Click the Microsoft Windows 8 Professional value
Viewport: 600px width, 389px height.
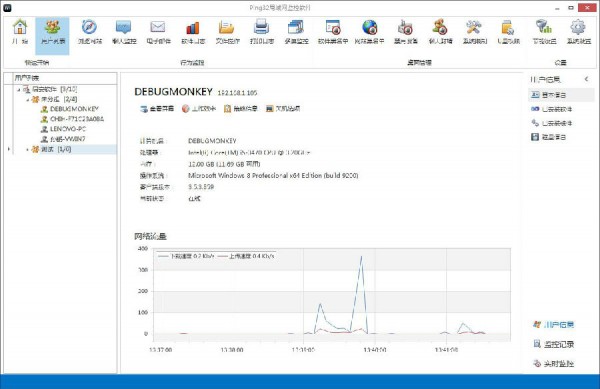pyautogui.click(x=273, y=176)
